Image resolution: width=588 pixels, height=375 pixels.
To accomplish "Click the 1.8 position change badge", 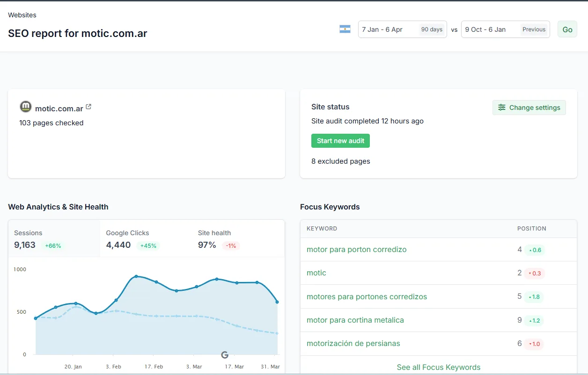I will click(x=535, y=297).
